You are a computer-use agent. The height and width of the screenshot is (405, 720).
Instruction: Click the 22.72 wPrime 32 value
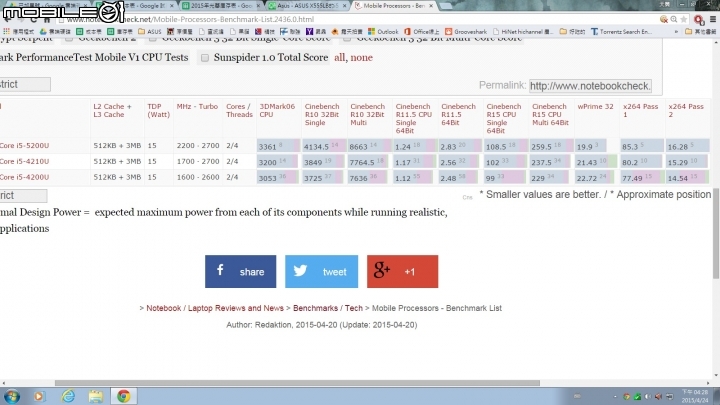[596, 178]
